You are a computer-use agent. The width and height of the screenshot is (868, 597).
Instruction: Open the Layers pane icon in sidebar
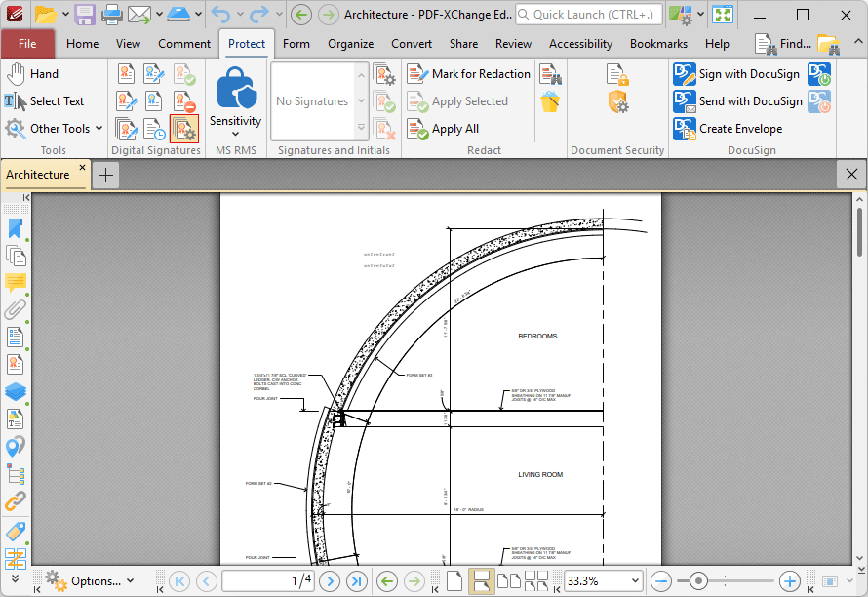click(16, 391)
